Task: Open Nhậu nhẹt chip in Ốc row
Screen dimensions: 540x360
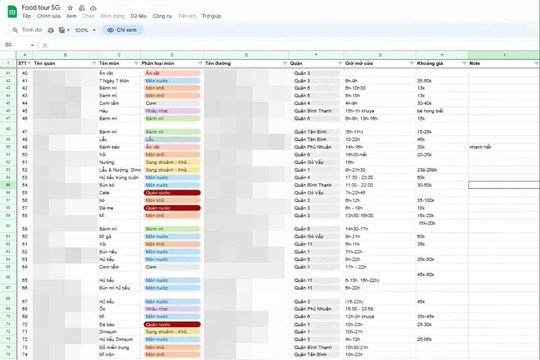Action: click(172, 309)
